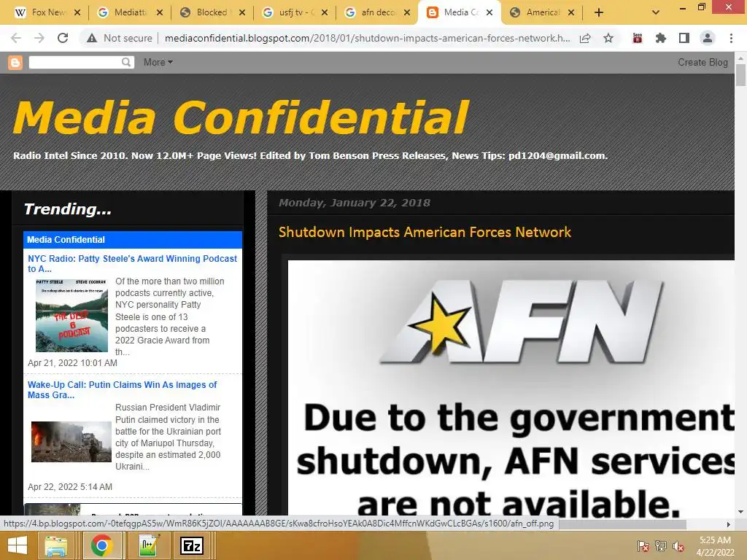Open the Not secure site information warning
Viewport: 747px width, 560px height.
(119, 38)
